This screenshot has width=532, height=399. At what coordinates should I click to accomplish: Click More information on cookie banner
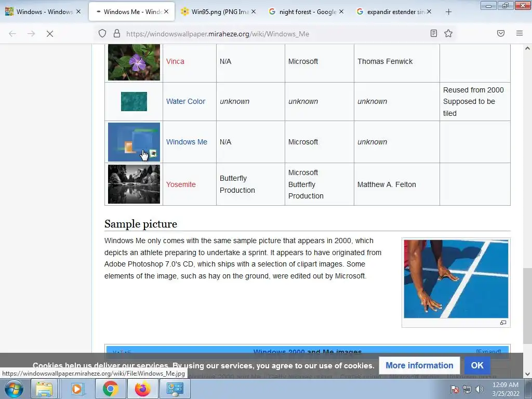[419, 365]
